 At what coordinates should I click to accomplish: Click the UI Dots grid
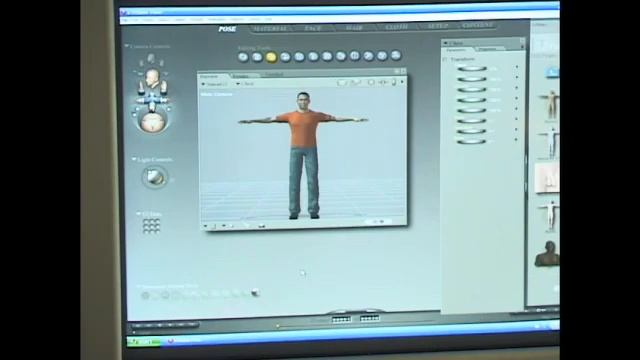tap(151, 226)
